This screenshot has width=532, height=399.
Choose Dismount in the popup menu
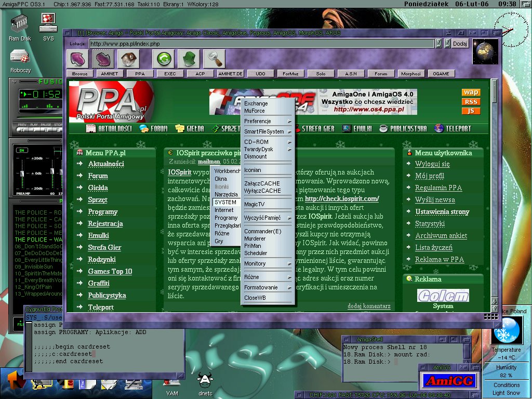(256, 157)
